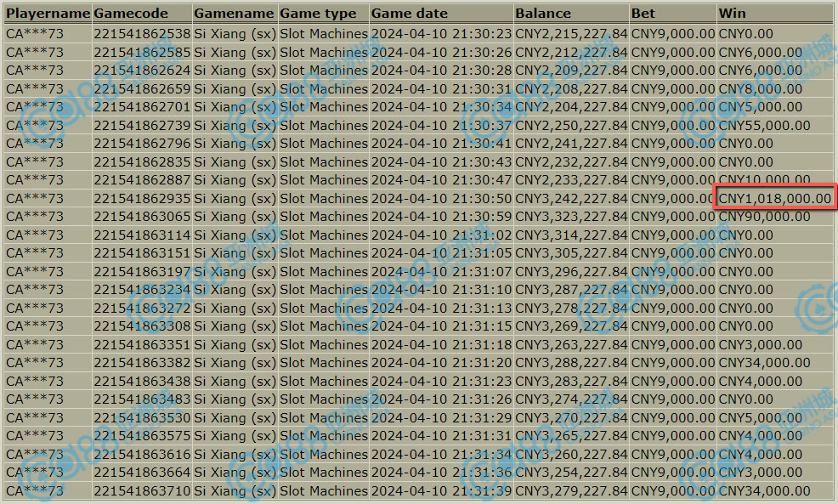The height and width of the screenshot is (504, 838).
Task: Pick gamecode 221541863234
Action: tap(142, 290)
